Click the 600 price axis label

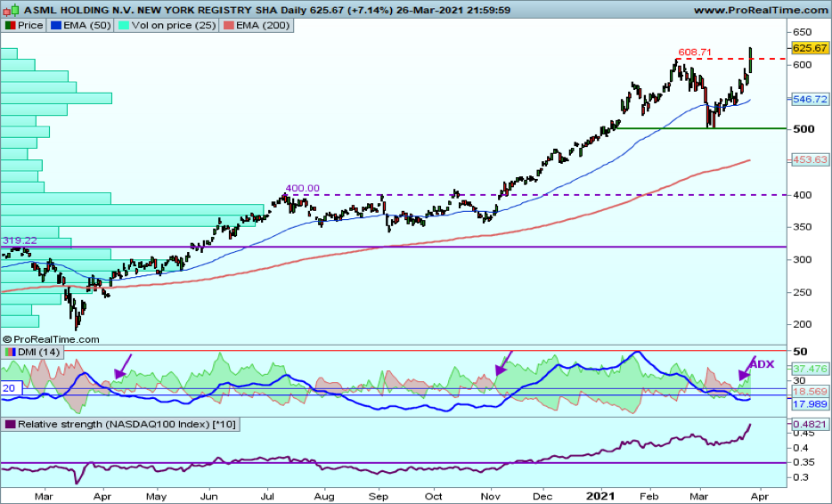click(x=802, y=65)
